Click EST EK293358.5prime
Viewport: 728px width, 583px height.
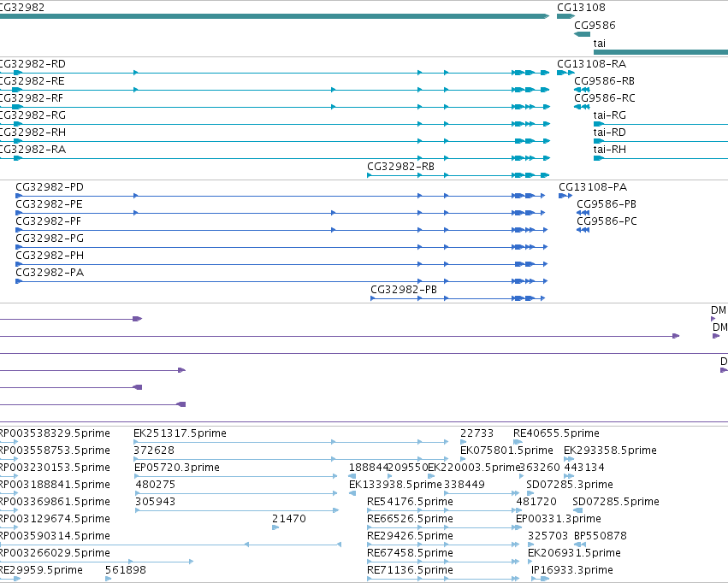click(610, 450)
